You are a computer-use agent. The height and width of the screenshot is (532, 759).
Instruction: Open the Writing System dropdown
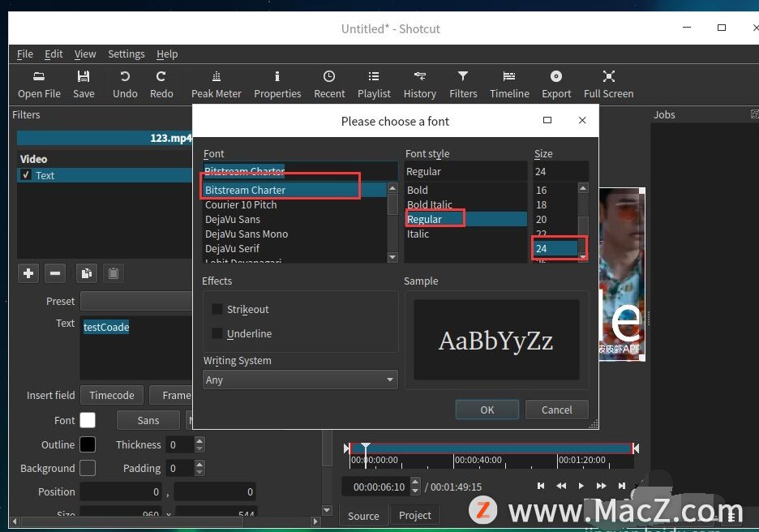[x=300, y=380]
